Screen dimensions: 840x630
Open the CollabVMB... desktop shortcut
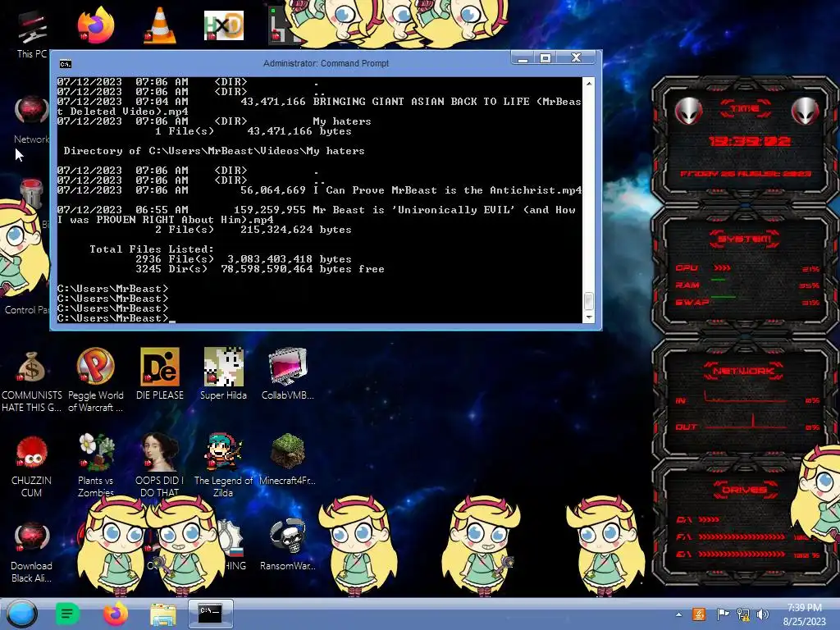pyautogui.click(x=288, y=374)
